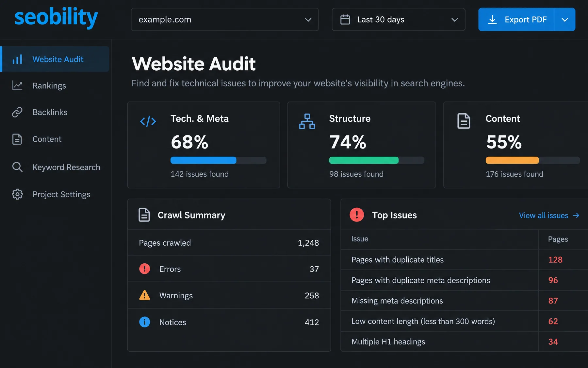This screenshot has height=368, width=588.
Task: Click the Website Audit bar chart icon
Action: (17, 59)
